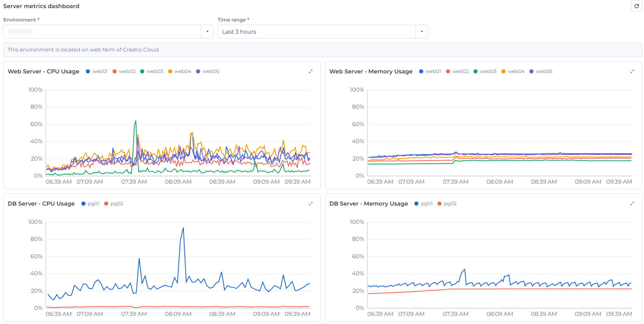Screen dimensions: 644x324
Task: Toggle web02 in Web Server Memory legend
Action: [x=457, y=71]
